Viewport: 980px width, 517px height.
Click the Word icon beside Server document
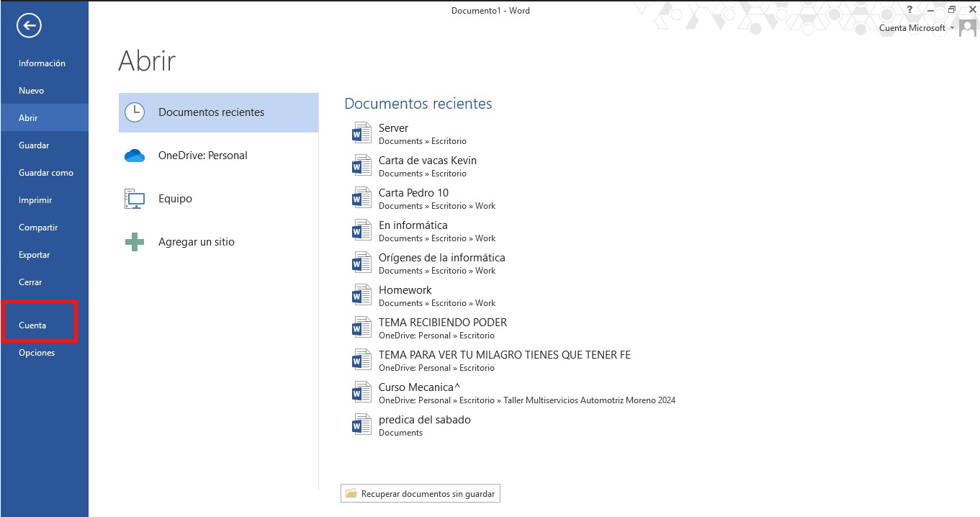pos(361,134)
